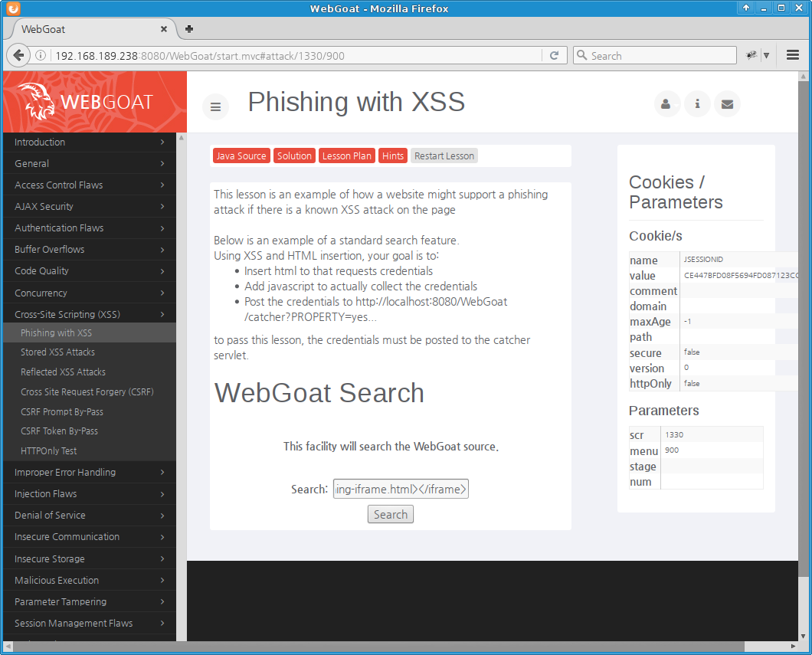The width and height of the screenshot is (812, 655).
Task: Click the browser toolbar Search box
Action: click(655, 55)
